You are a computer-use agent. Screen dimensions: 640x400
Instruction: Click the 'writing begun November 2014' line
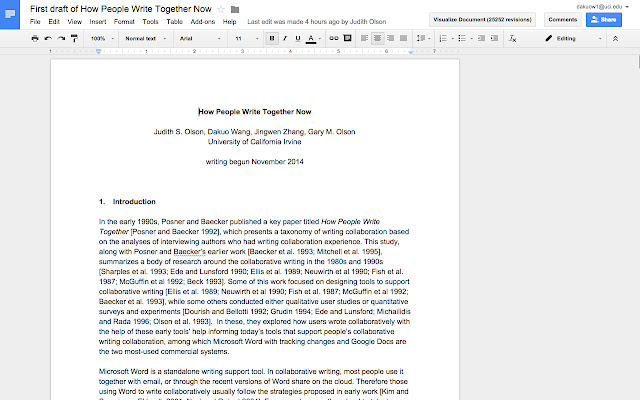click(255, 162)
